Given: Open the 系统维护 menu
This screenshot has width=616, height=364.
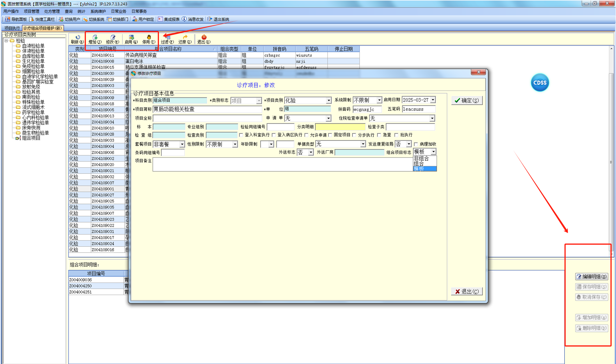Looking at the screenshot, I should pos(98,11).
